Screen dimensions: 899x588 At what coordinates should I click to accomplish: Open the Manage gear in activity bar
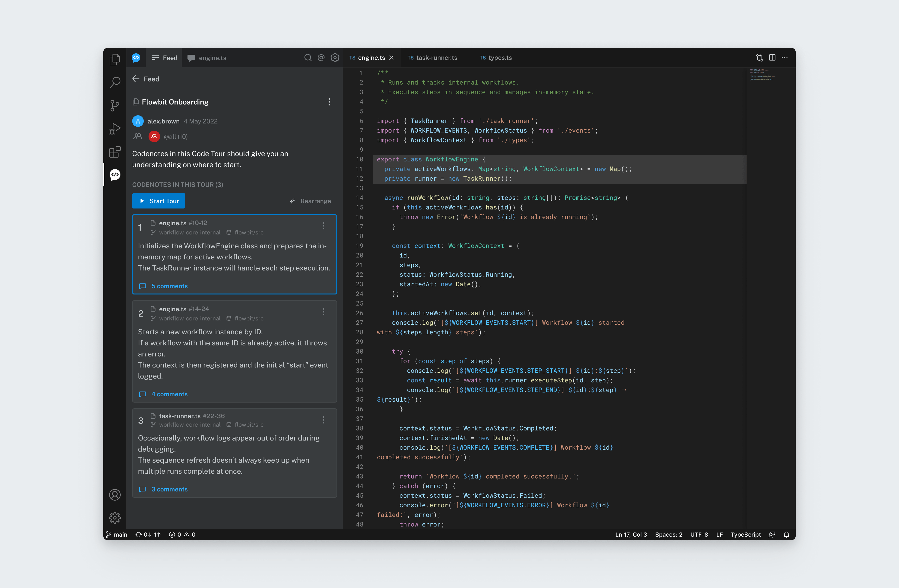coord(115,518)
